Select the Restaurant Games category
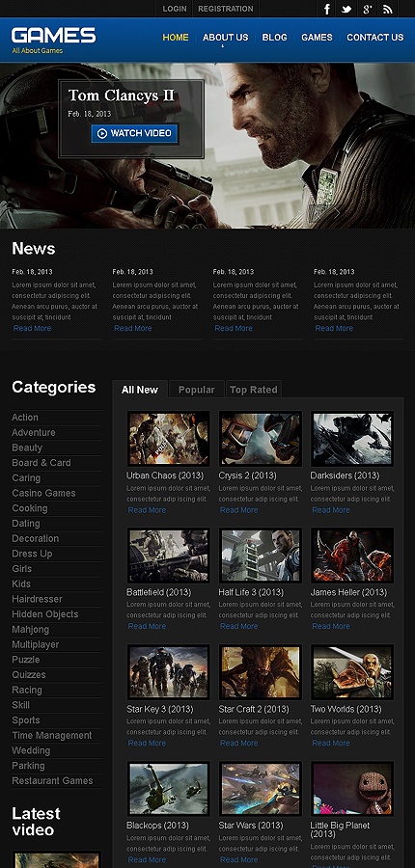 [x=53, y=780]
